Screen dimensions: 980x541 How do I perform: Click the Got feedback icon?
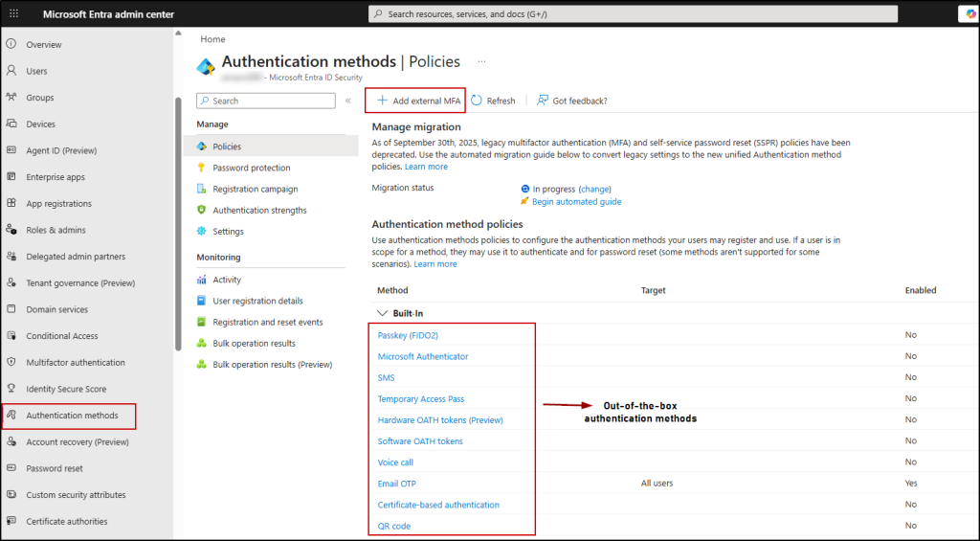543,101
